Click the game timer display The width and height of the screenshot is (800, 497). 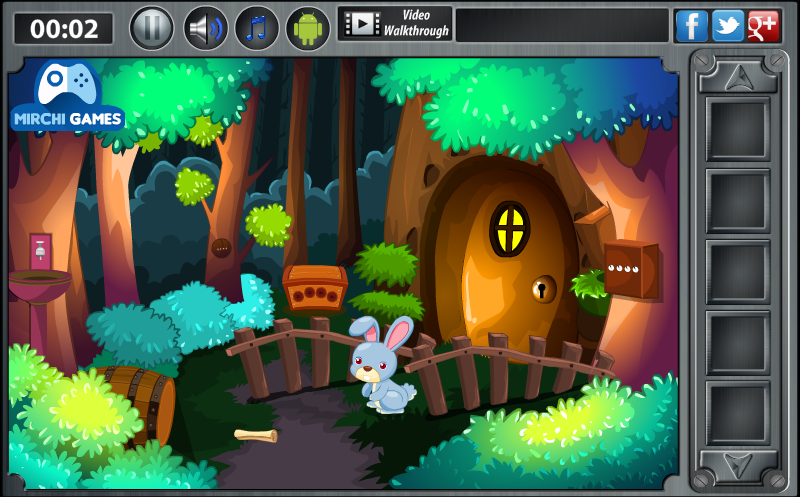(x=64, y=29)
